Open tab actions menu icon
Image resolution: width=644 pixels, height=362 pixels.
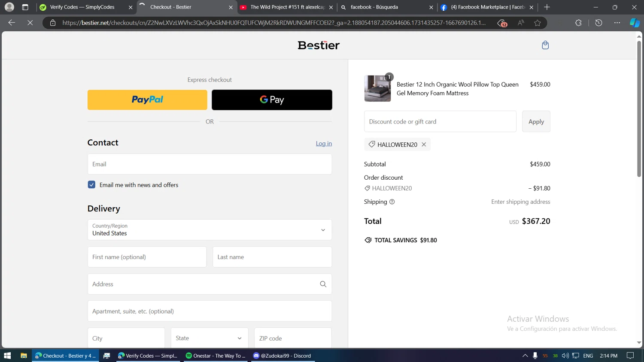tap(25, 7)
